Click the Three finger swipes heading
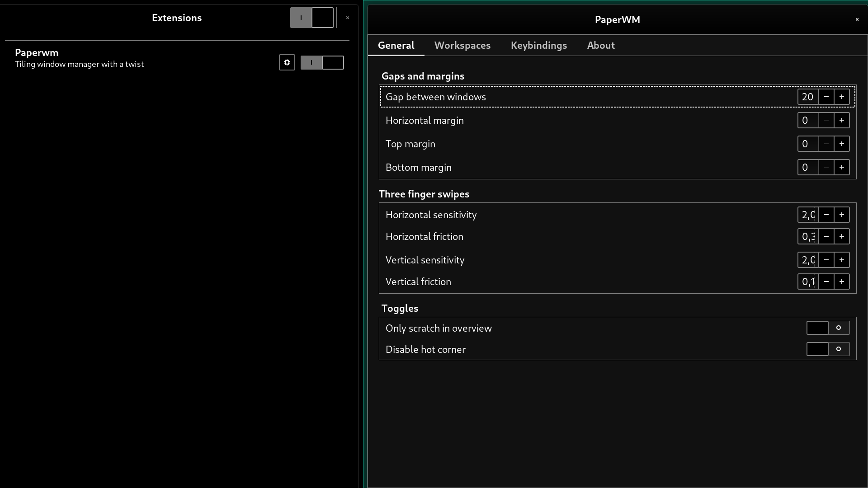Image resolution: width=868 pixels, height=488 pixels. 424,194
